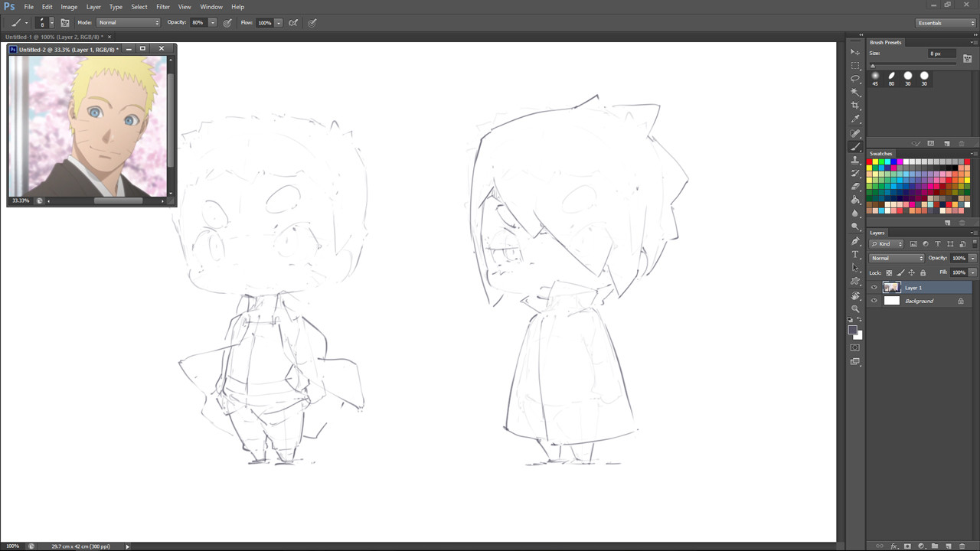Open the Window menu
The height and width of the screenshot is (551, 980).
pos(211,7)
